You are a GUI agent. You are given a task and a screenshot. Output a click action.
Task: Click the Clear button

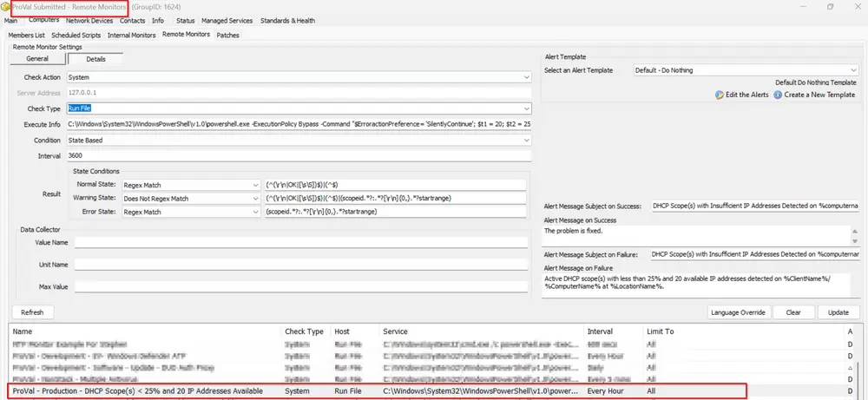793,312
